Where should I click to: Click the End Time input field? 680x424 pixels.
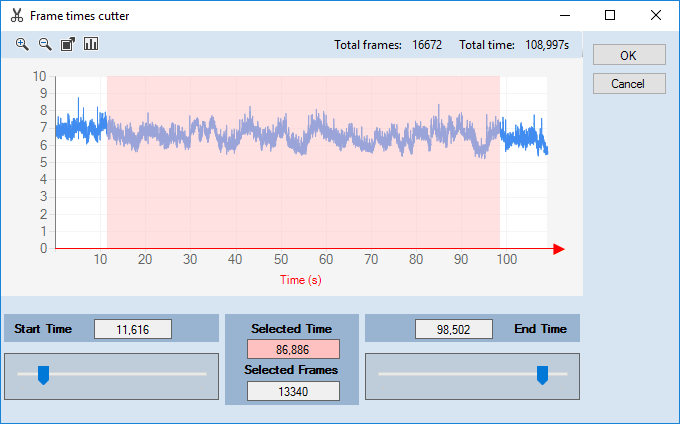click(x=454, y=329)
